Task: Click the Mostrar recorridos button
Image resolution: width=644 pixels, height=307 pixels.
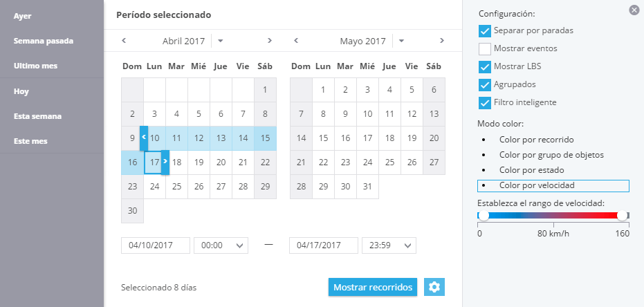Action: (373, 288)
